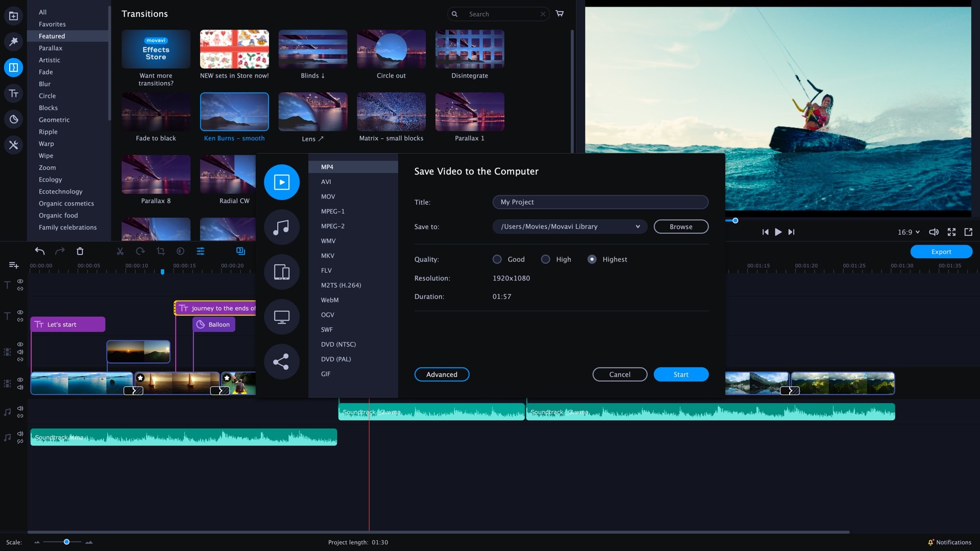Select the crop tool icon
980x551 pixels.
click(160, 251)
